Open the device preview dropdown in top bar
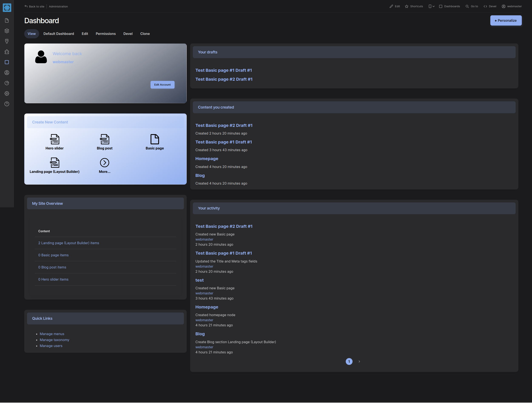This screenshot has height=403, width=532. (x=431, y=7)
